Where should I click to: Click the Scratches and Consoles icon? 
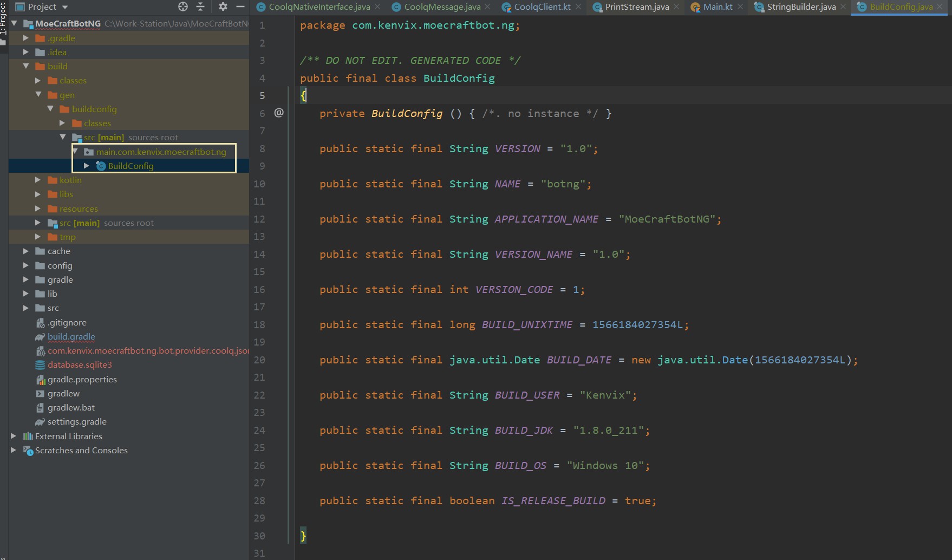tap(28, 451)
